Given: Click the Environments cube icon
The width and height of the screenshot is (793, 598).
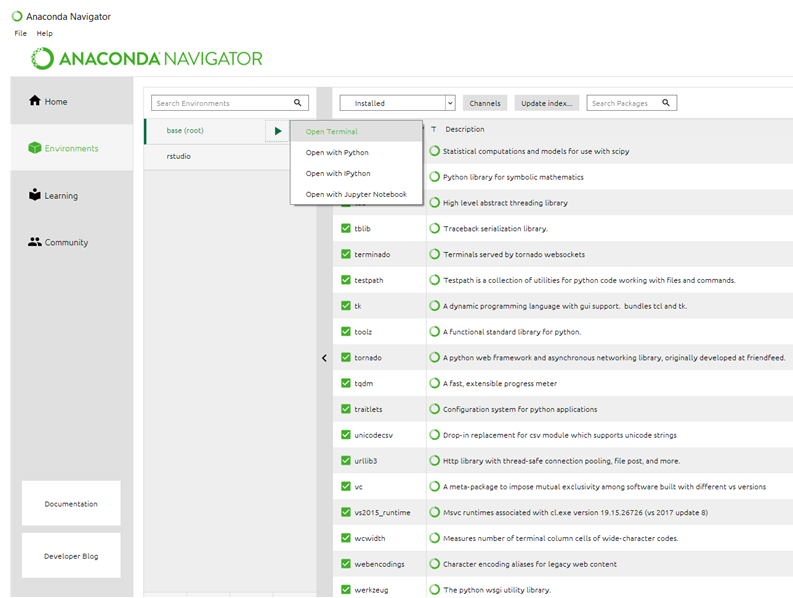Looking at the screenshot, I should click(x=34, y=148).
